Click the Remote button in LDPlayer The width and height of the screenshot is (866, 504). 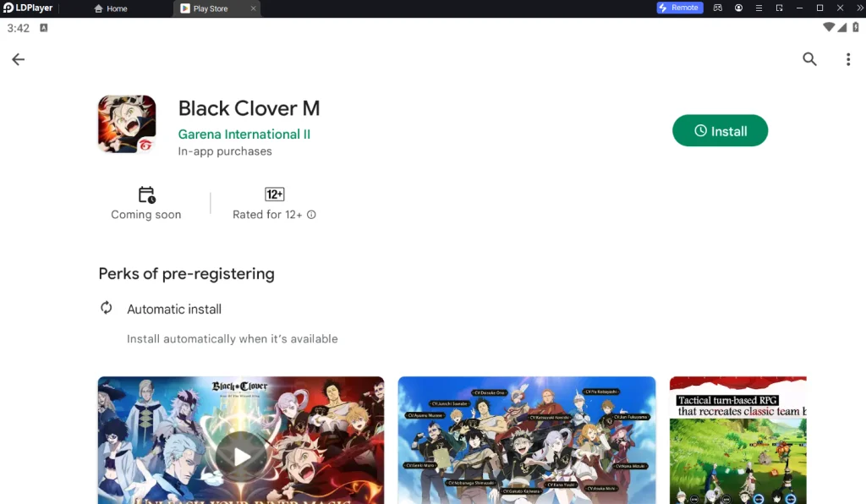click(680, 8)
